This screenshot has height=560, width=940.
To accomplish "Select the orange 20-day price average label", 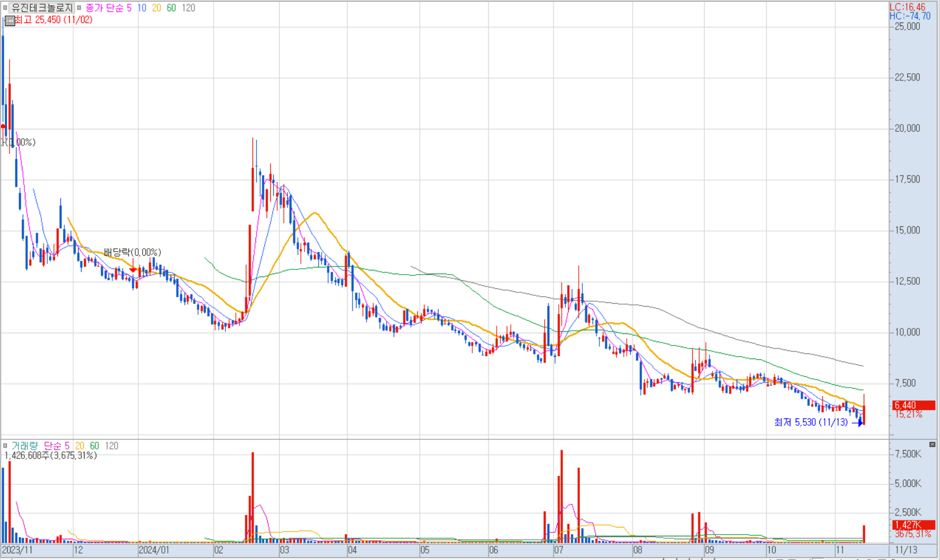I will (156, 8).
